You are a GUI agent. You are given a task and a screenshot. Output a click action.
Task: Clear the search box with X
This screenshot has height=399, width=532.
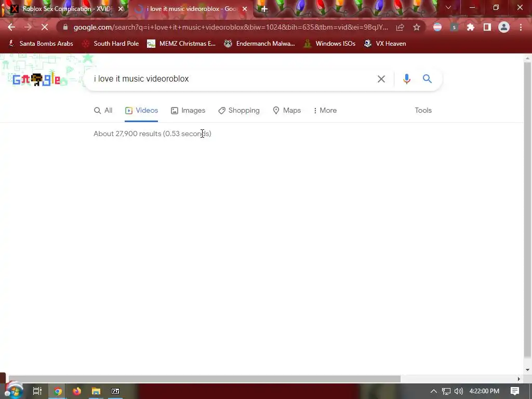click(x=381, y=79)
